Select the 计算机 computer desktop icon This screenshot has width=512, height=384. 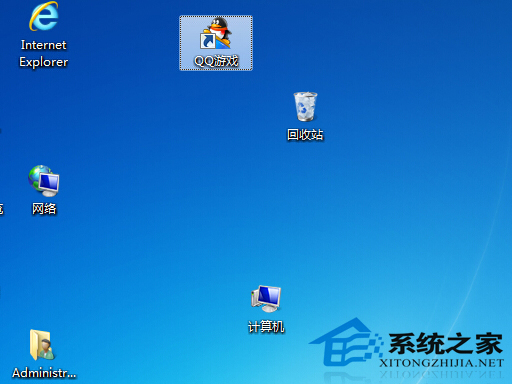(266, 298)
